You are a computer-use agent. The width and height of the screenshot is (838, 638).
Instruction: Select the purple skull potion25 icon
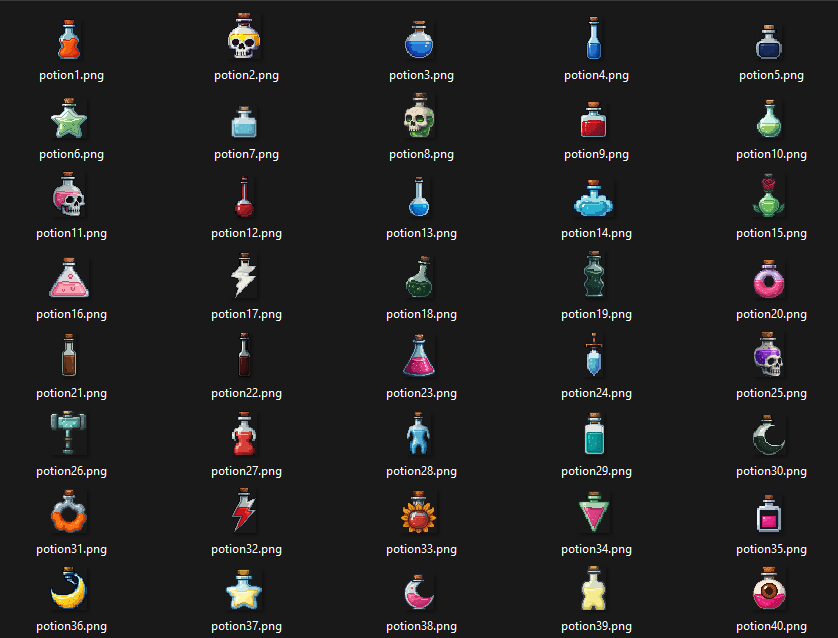[x=769, y=354]
